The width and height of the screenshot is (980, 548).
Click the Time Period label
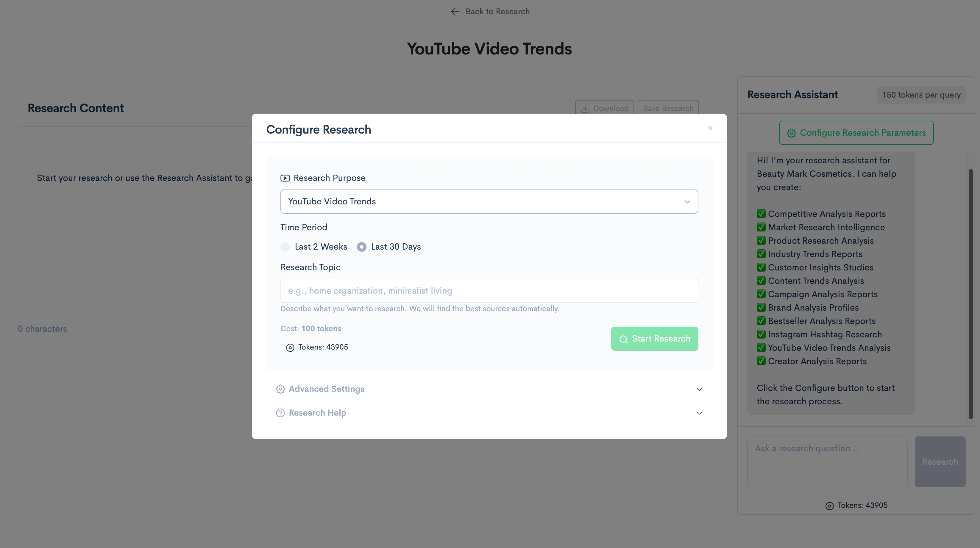pos(304,227)
